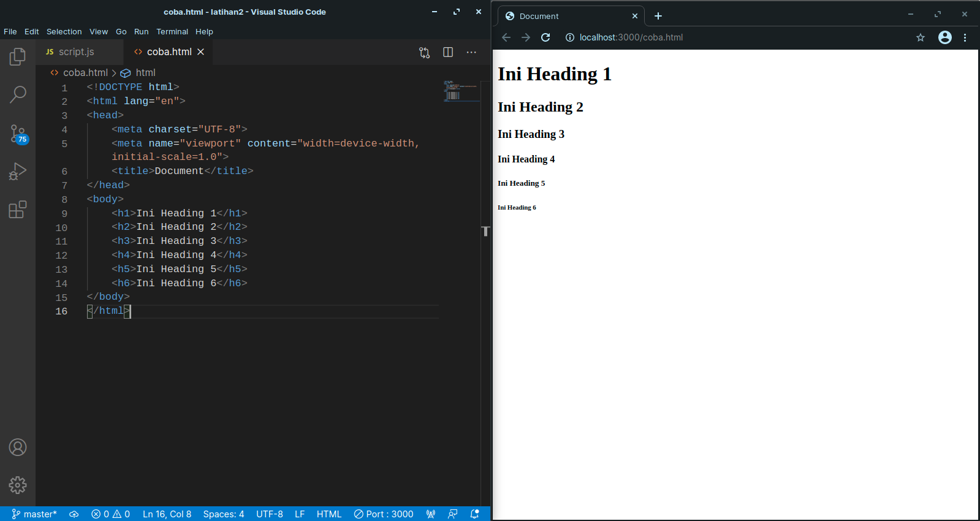Image resolution: width=980 pixels, height=521 pixels.
Task: Open editor More Actions ellipsis
Action: coord(471,53)
